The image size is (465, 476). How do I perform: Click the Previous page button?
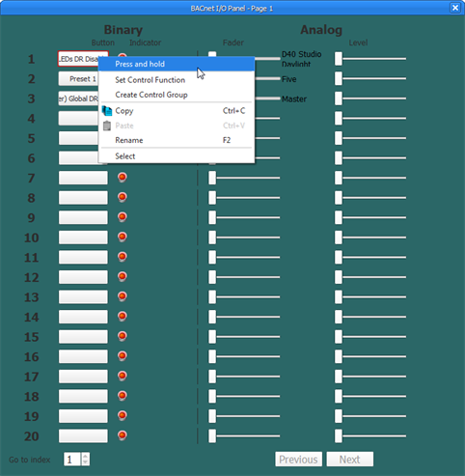point(298,460)
